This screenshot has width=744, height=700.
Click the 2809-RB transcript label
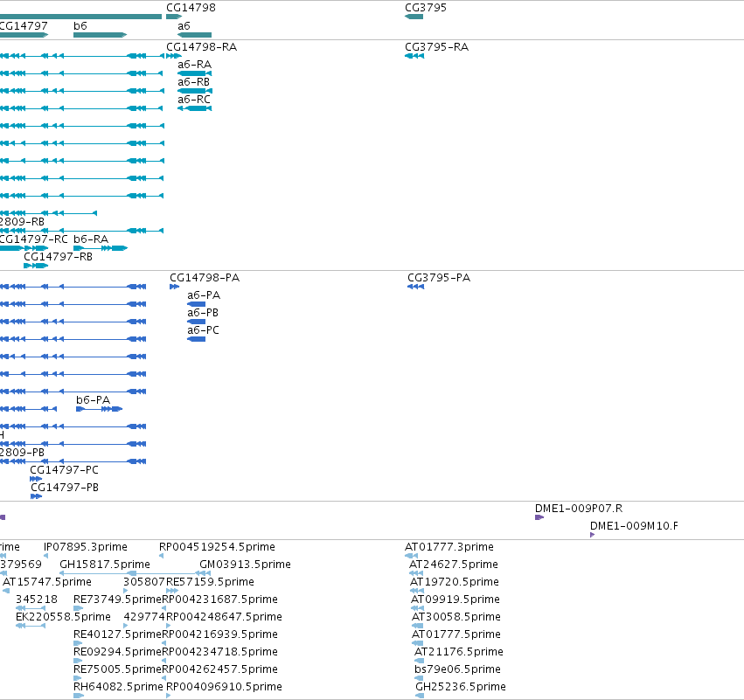point(23,221)
